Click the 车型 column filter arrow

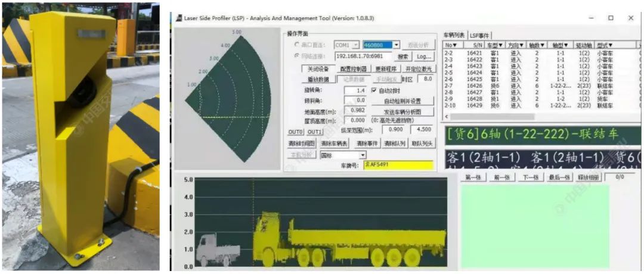[x=500, y=45]
